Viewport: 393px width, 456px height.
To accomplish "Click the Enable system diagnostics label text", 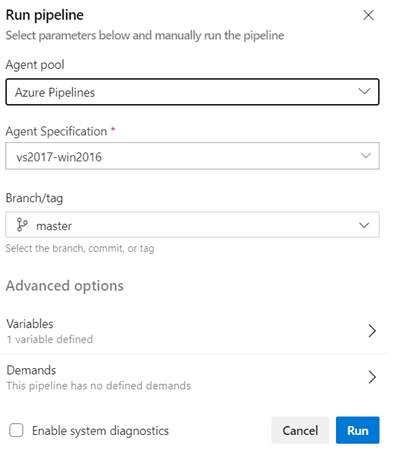I will click(100, 431).
